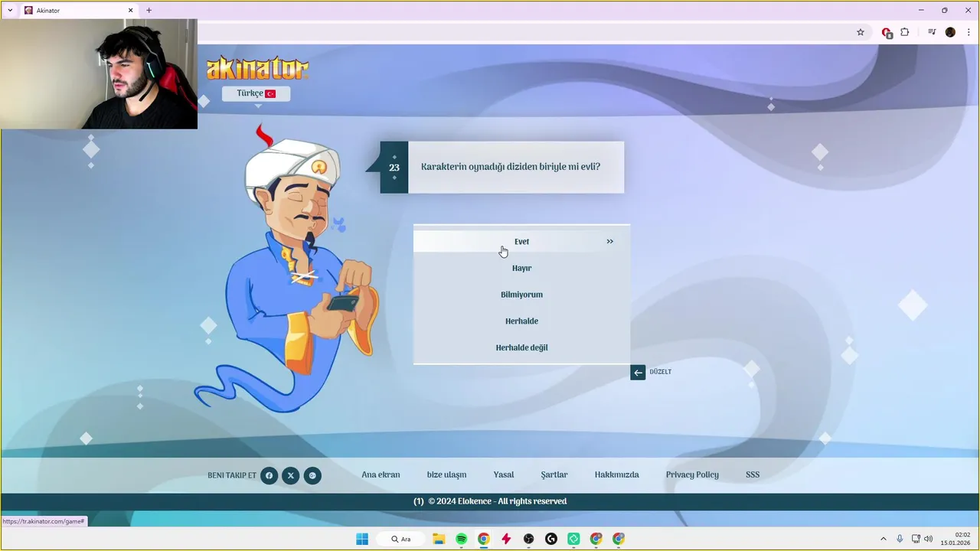Click the question number 23 badge
The image size is (980, 551).
394,167
